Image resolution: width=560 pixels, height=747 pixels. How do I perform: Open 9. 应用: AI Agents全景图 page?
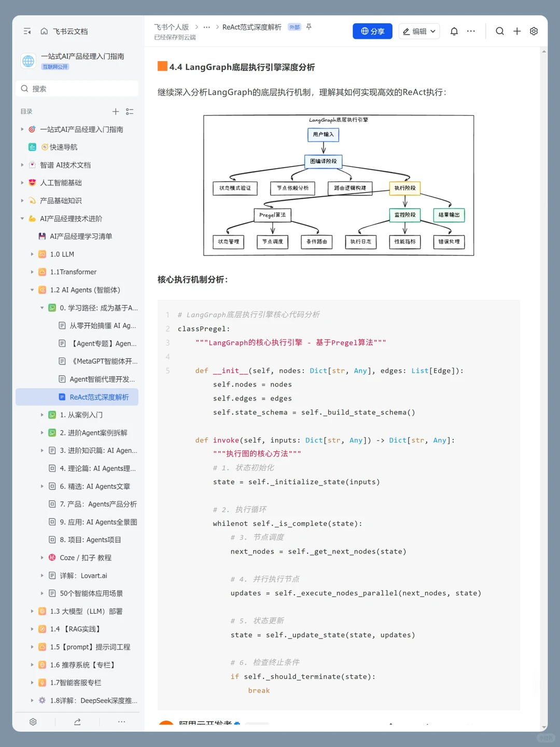click(77, 522)
